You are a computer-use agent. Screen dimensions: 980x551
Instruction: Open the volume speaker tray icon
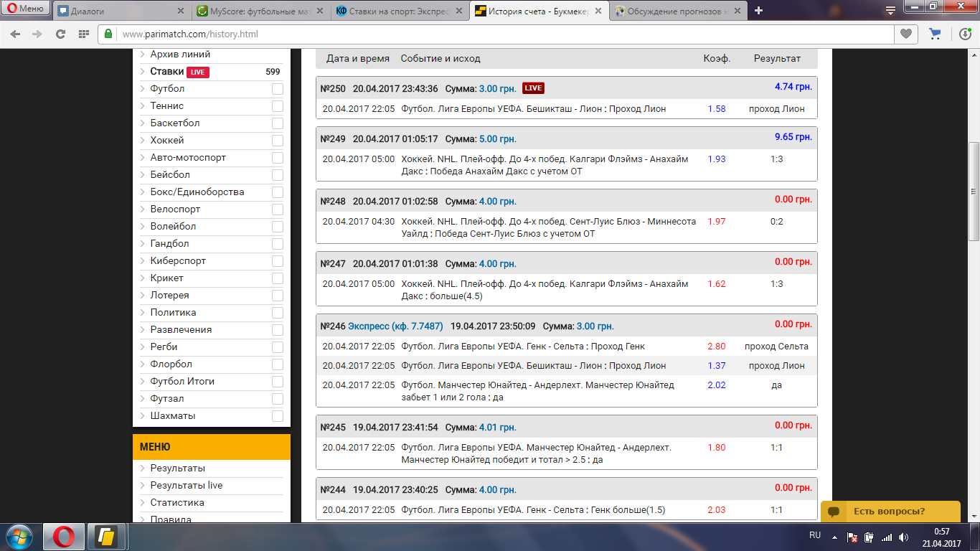tap(903, 537)
